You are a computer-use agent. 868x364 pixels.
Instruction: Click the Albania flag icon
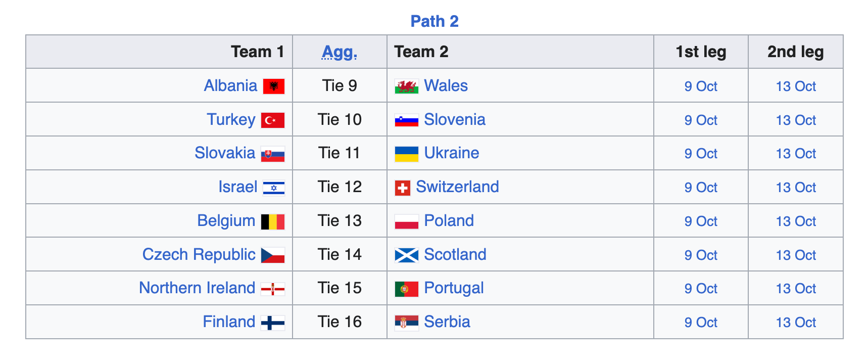click(273, 86)
